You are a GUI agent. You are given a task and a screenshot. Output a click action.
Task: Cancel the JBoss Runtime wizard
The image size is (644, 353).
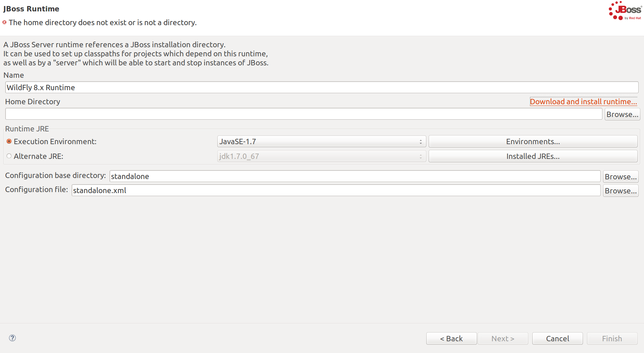[x=557, y=339]
